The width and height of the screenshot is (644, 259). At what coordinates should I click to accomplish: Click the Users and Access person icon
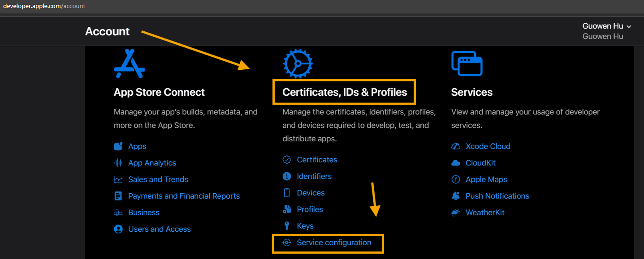118,229
